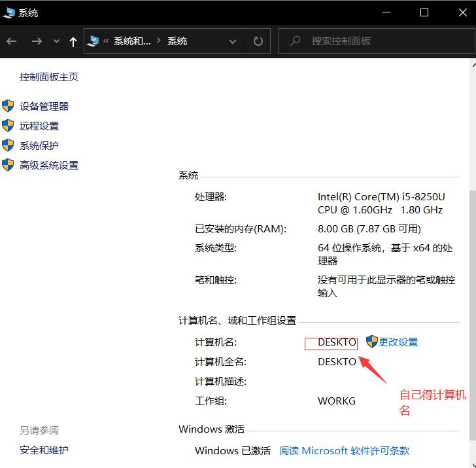Open 系统保护 link

pos(39,146)
